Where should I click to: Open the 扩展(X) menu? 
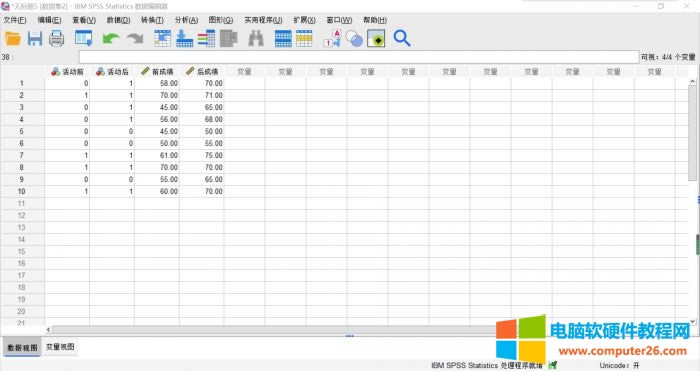(x=304, y=20)
